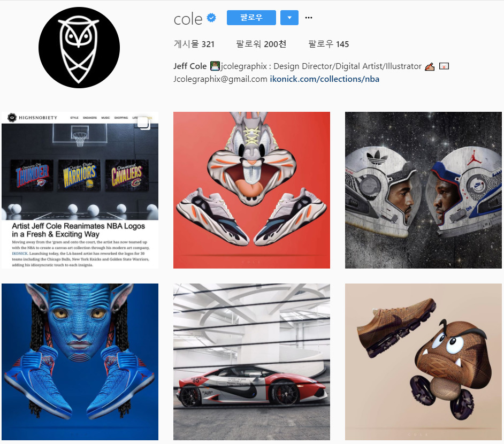View the 팔로우 145 following list

329,44
